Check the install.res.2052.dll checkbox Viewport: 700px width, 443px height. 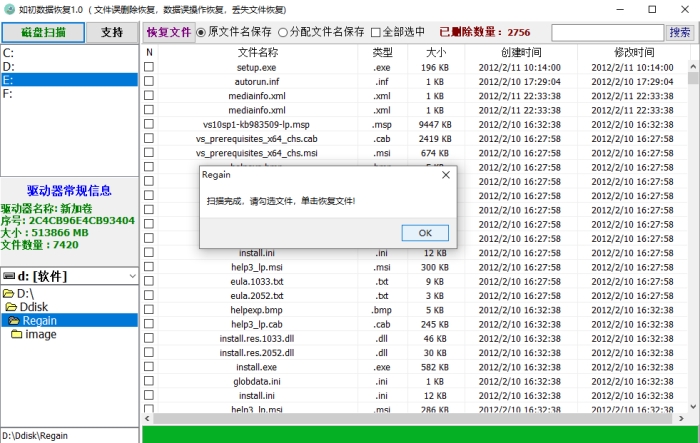pos(149,352)
